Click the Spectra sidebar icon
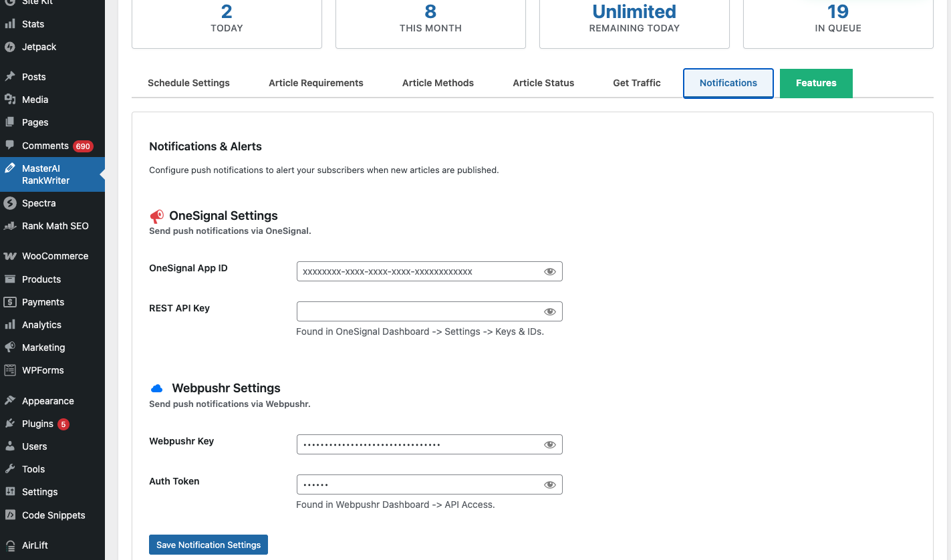The width and height of the screenshot is (951, 560). [x=10, y=203]
